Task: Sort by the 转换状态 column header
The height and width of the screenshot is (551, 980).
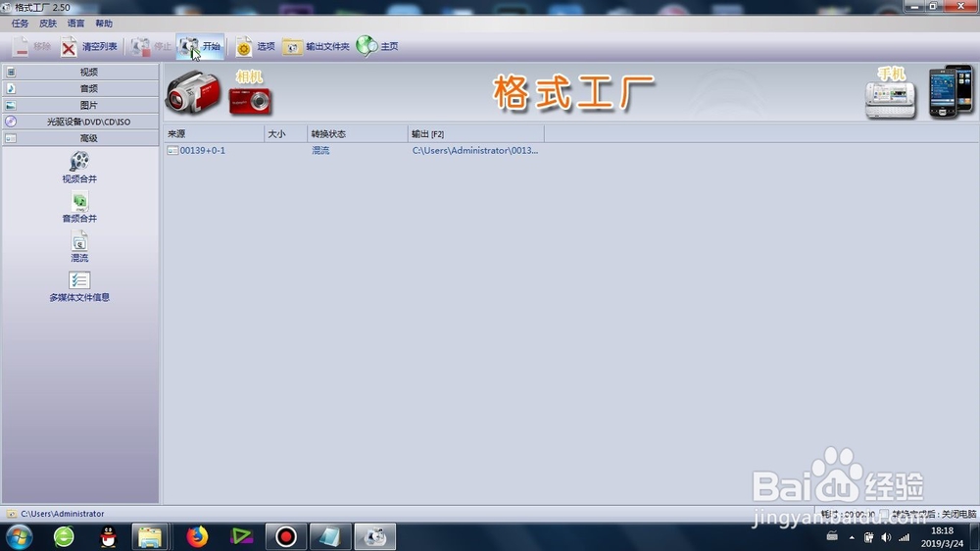Action: tap(358, 134)
